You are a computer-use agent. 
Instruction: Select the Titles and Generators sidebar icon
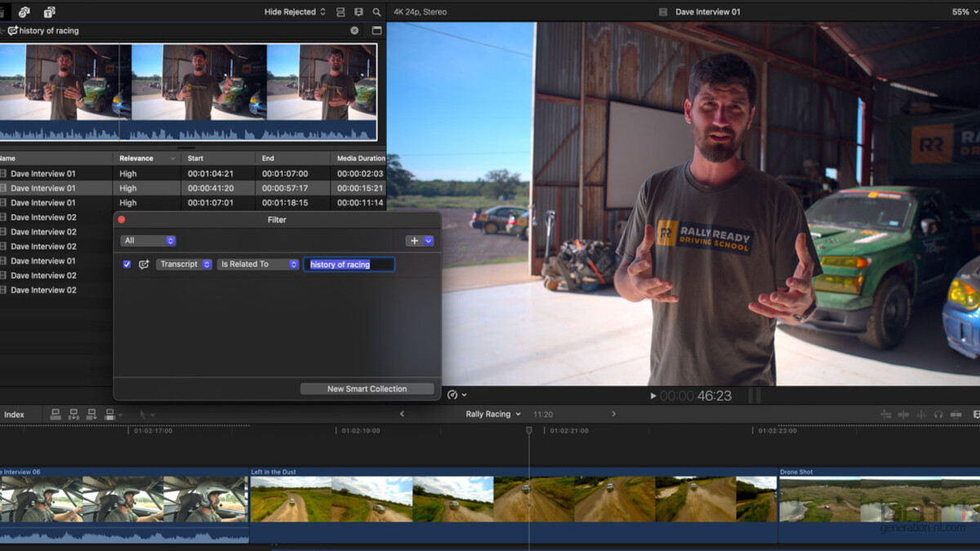[x=47, y=11]
